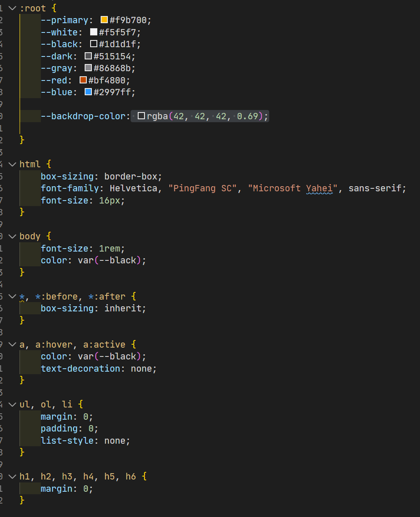Click the --gray color preview square
Image resolution: width=420 pixels, height=517 pixels.
pos(88,68)
